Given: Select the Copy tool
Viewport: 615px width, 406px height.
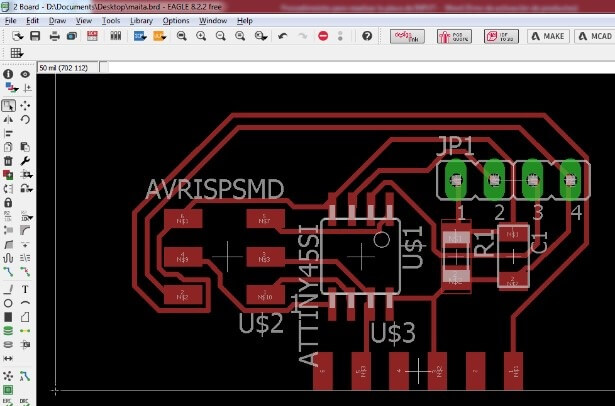Looking at the screenshot, I should coord(8,147).
